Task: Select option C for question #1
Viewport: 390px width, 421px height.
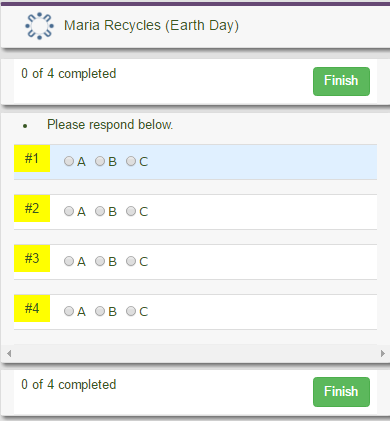Action: (131, 161)
